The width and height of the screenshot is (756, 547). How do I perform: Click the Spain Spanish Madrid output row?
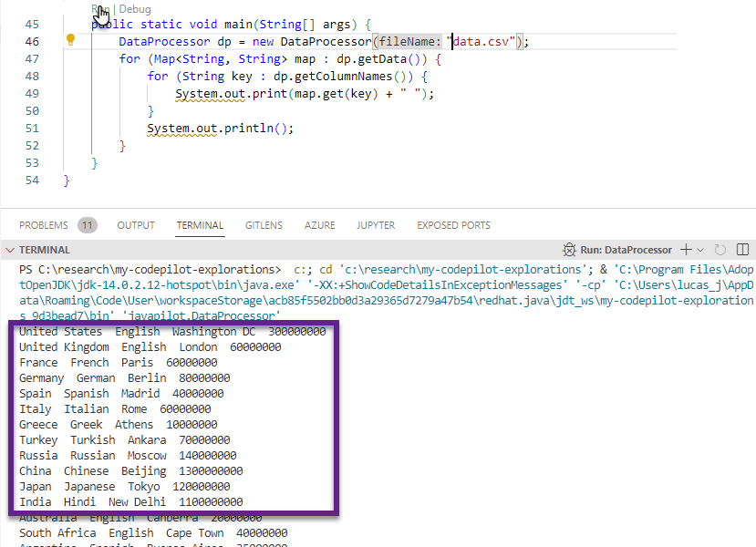click(x=121, y=393)
